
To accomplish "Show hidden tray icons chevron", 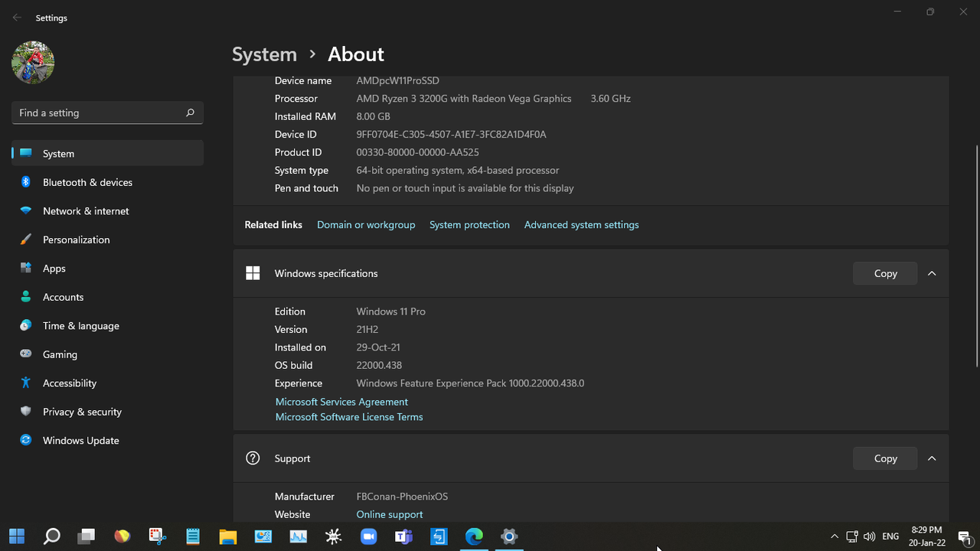I will coord(835,536).
